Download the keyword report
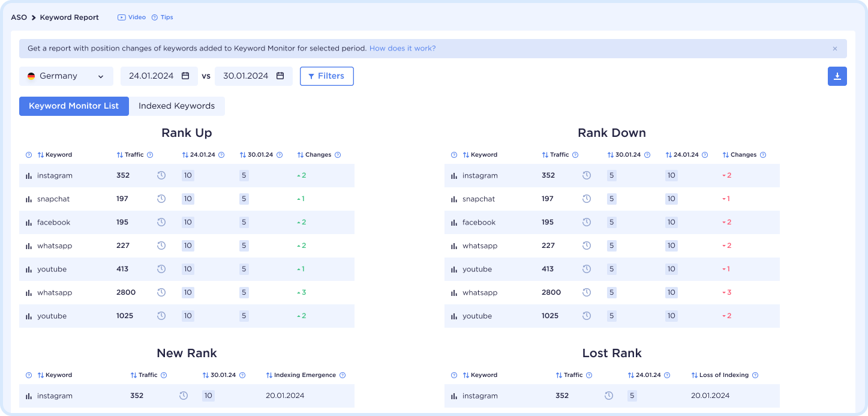 837,76
